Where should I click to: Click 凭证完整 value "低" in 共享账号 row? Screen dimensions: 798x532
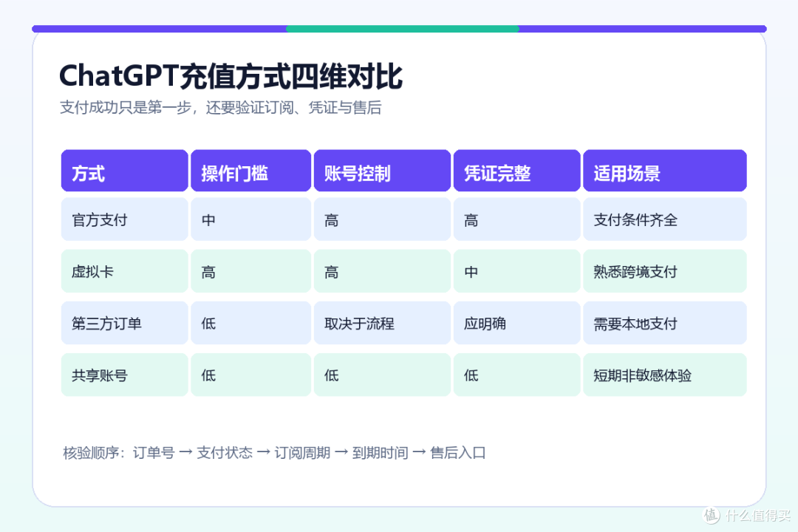click(x=517, y=375)
